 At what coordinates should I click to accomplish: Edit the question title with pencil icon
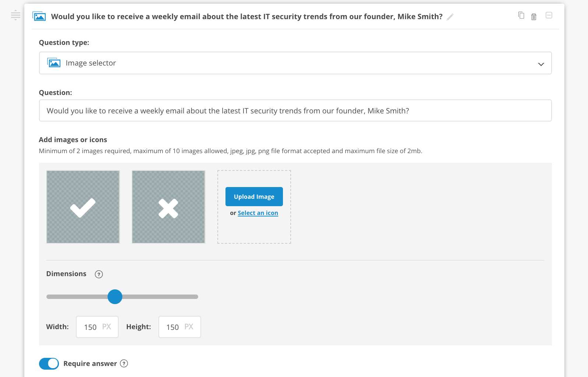tap(450, 17)
